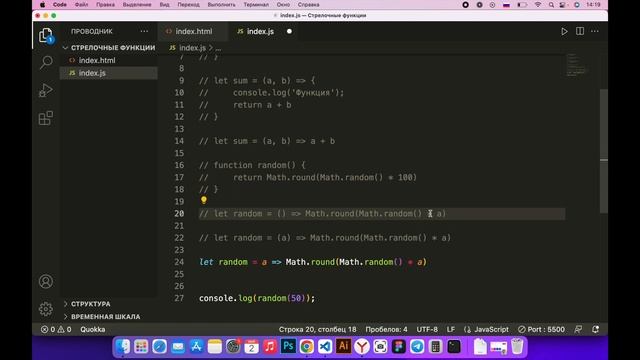Open the Правка menu
The width and height of the screenshot is (640, 360).
coord(105,4)
